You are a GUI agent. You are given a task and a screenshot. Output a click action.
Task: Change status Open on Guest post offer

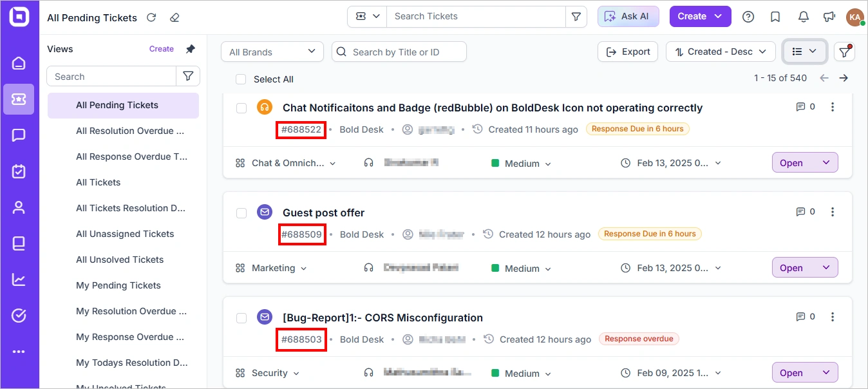[805, 268]
